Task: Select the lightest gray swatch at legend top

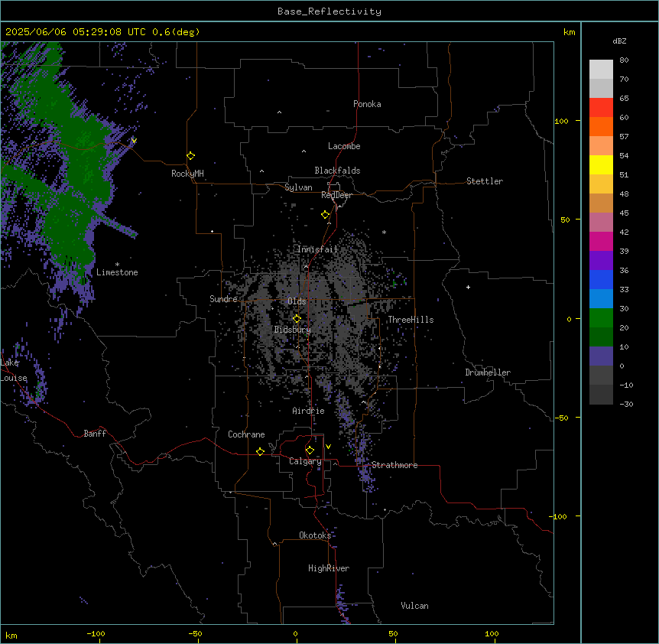Action: 601,70
